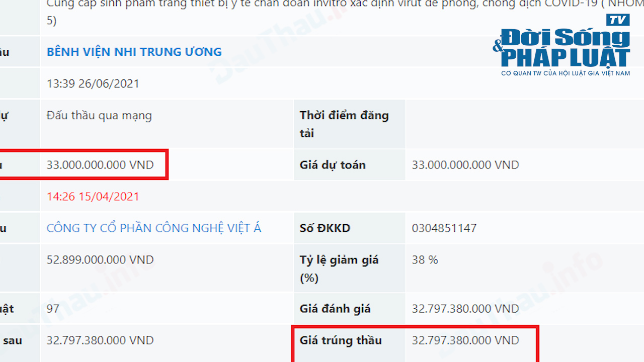This screenshot has width=644, height=362.
Task: Click the red date 14:26 15/04/2021
Action: pos(93,197)
